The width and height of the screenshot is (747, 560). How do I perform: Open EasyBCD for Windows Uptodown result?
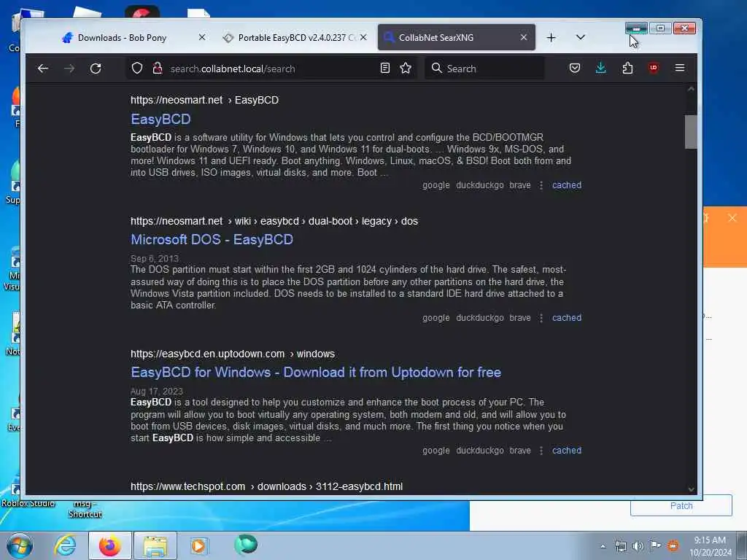(316, 373)
